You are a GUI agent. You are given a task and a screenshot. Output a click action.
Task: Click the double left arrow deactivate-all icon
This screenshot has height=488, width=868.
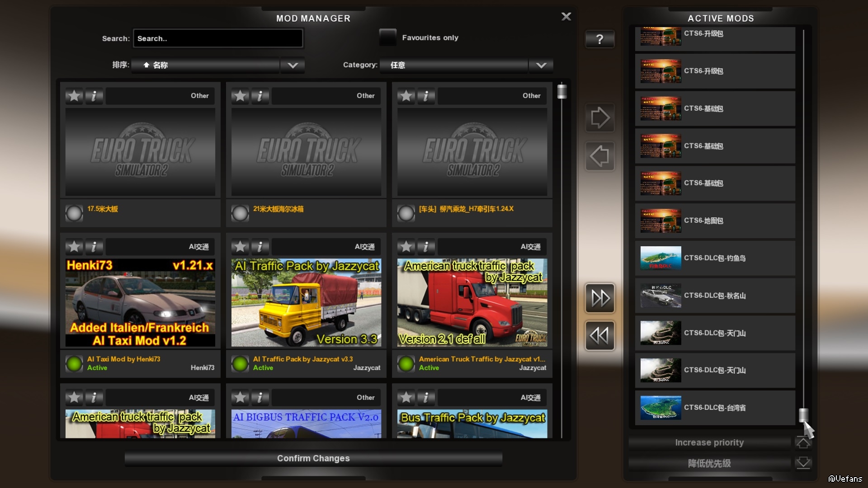click(x=600, y=336)
